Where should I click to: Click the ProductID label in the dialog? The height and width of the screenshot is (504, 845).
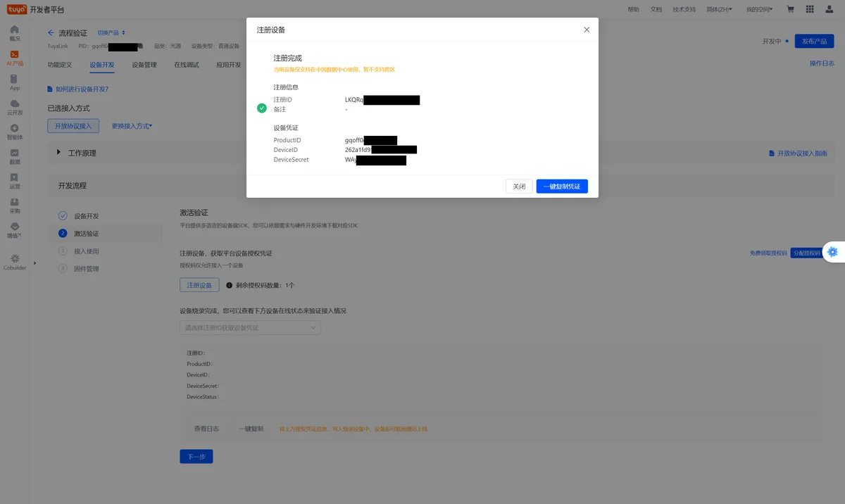(x=287, y=140)
